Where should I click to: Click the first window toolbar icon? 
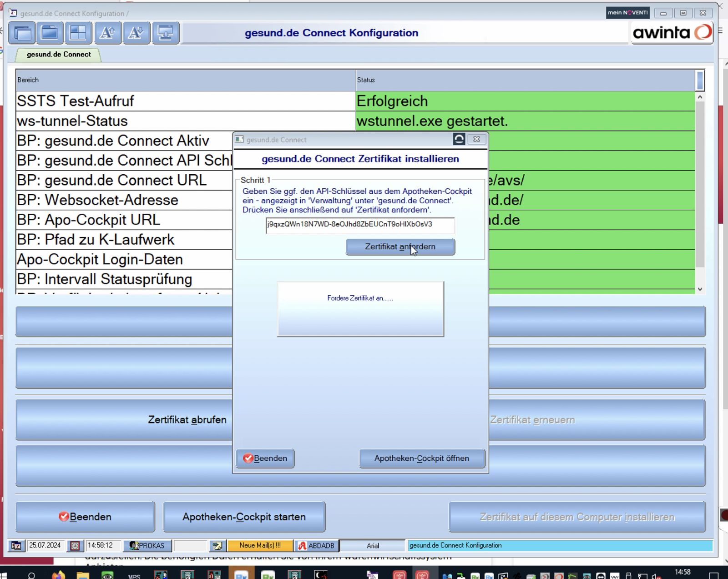[x=22, y=33]
